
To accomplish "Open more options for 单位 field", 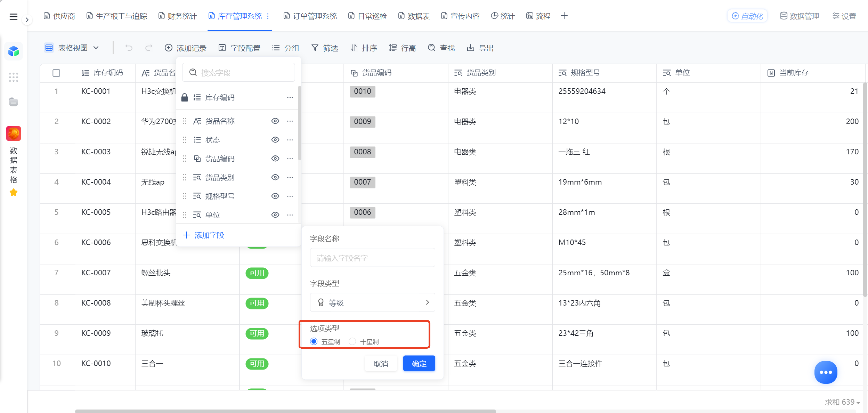I will pyautogui.click(x=290, y=215).
